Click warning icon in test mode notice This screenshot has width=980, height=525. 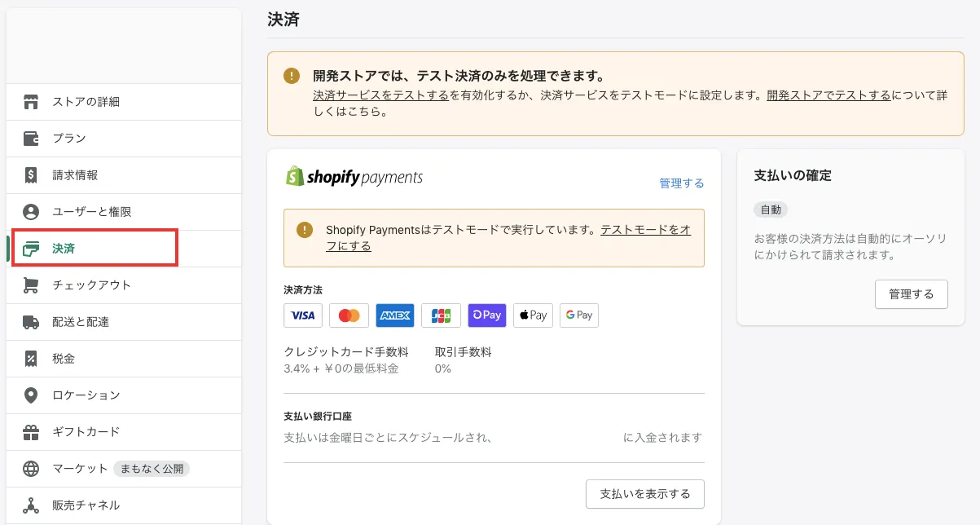tap(305, 230)
